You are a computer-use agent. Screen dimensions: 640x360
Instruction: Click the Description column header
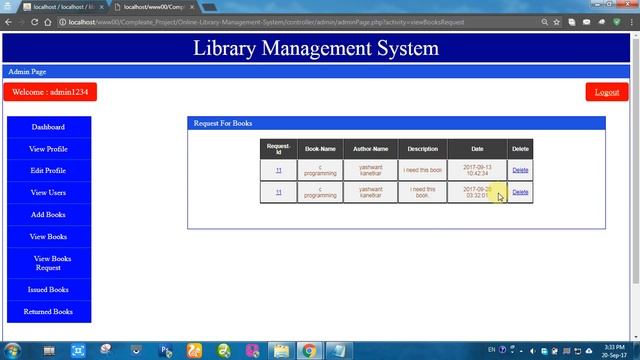[x=422, y=149]
